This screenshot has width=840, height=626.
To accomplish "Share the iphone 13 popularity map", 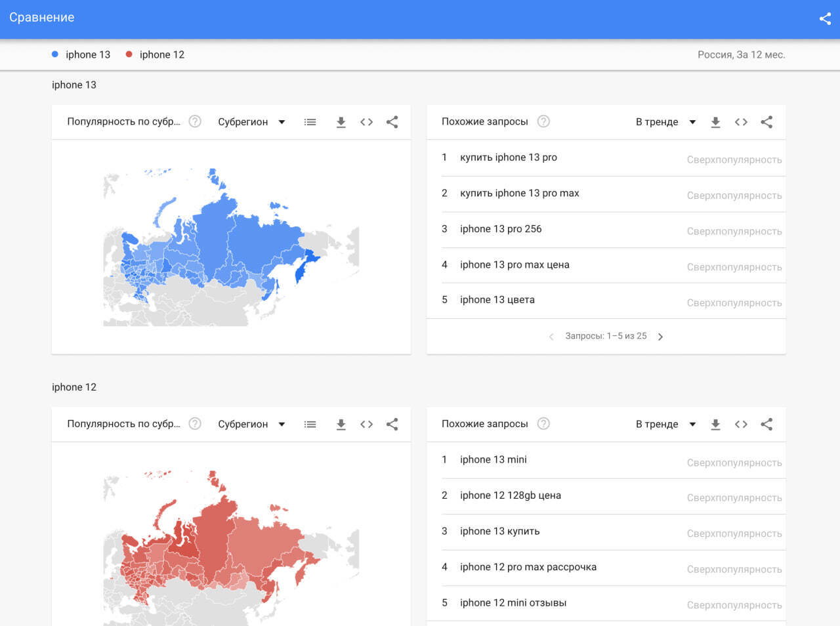I will [x=392, y=122].
